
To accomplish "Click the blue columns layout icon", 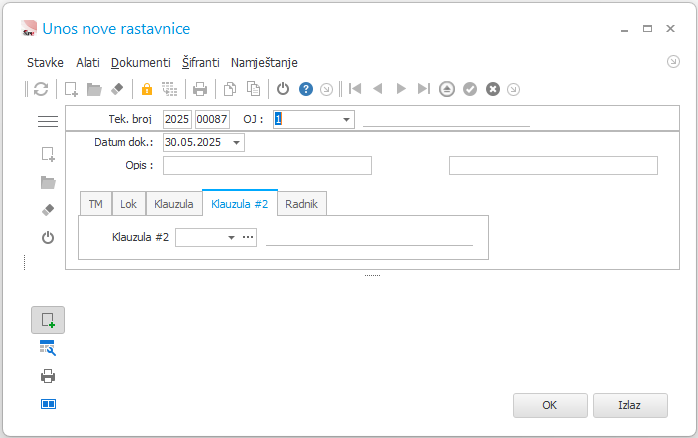I will (49, 404).
